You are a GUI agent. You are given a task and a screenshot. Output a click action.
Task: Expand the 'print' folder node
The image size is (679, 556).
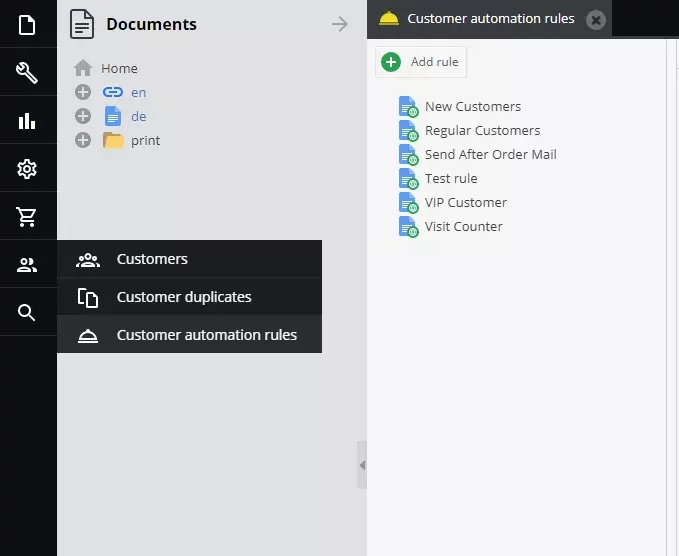(83, 140)
